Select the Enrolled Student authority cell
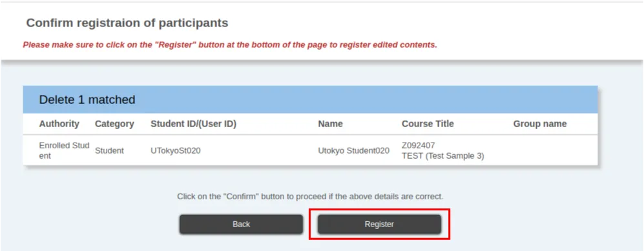The image size is (644, 251). (64, 150)
